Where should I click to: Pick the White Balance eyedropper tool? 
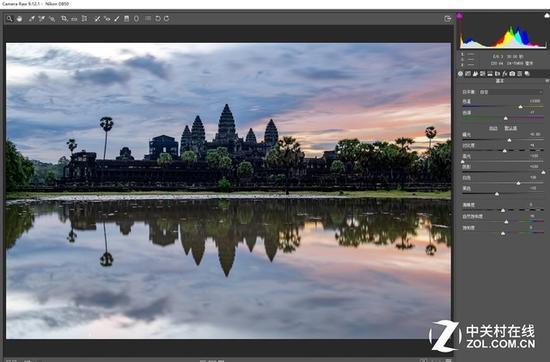32,19
